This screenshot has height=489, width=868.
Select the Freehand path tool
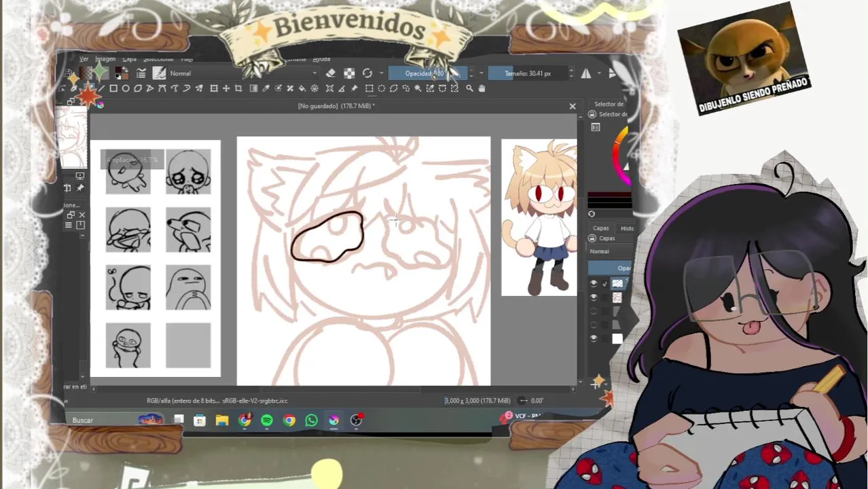(x=175, y=88)
